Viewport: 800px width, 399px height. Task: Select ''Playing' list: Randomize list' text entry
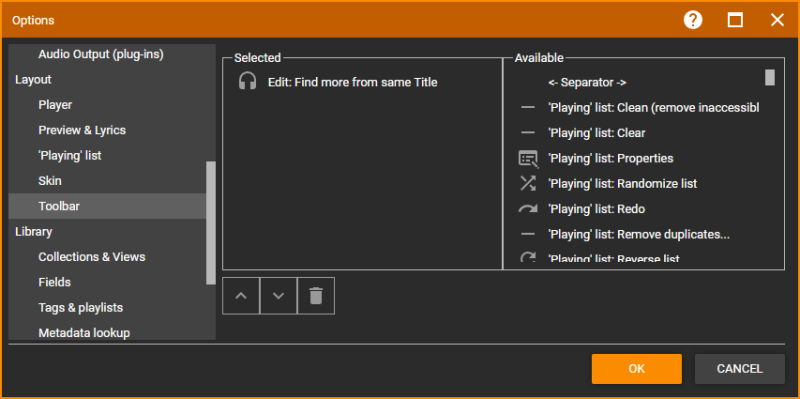pos(622,184)
